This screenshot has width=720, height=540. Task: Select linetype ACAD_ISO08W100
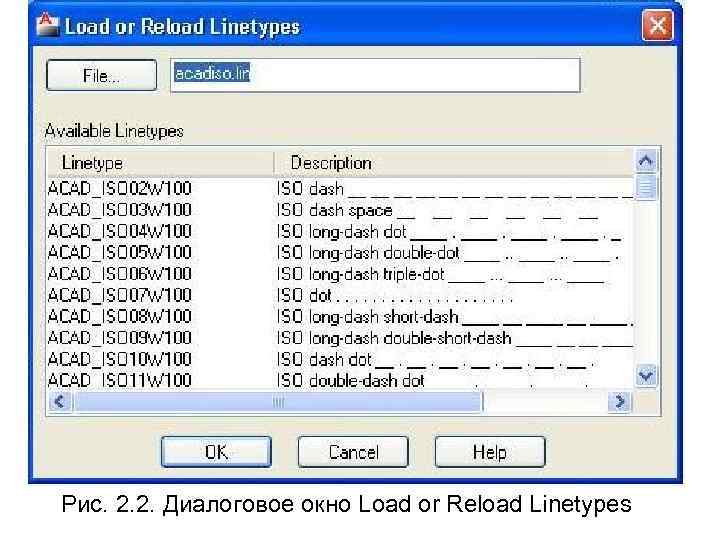(119, 316)
